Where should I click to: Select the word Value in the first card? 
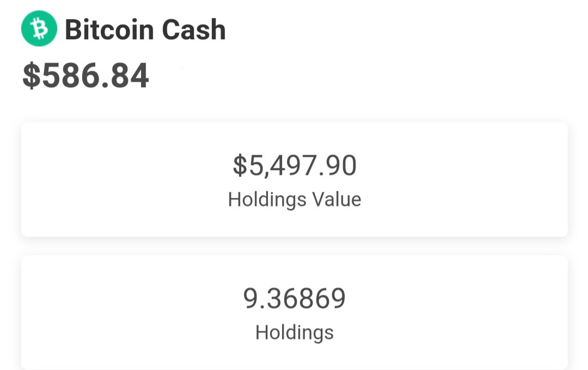tap(337, 199)
